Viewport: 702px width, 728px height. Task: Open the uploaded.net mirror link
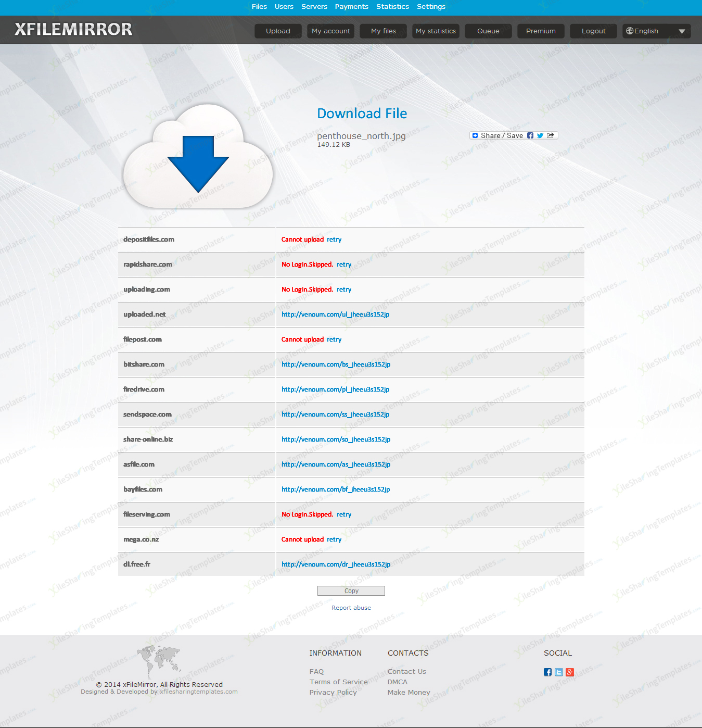click(336, 315)
